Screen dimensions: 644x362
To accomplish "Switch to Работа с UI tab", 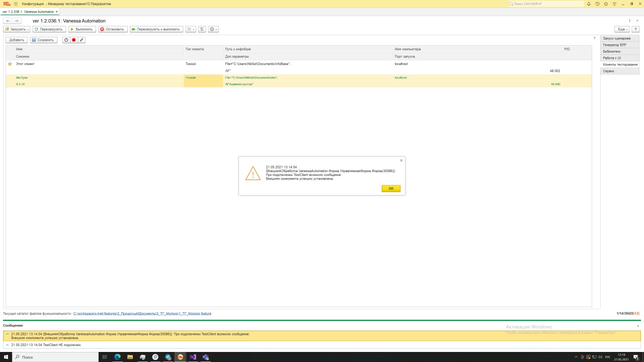I will pos(620,58).
